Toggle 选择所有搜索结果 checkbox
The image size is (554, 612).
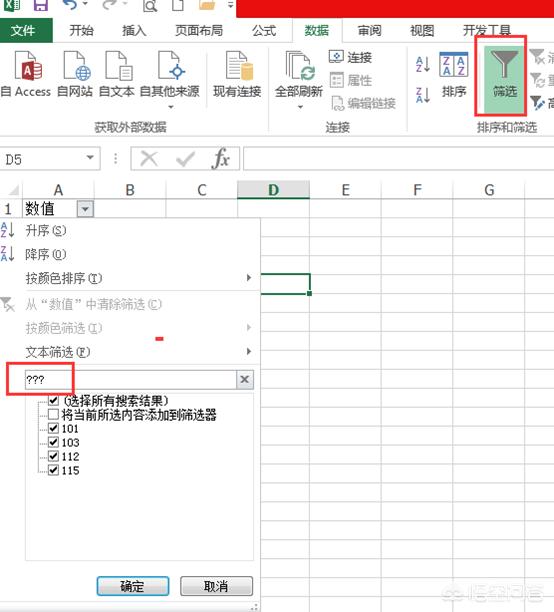[x=53, y=400]
